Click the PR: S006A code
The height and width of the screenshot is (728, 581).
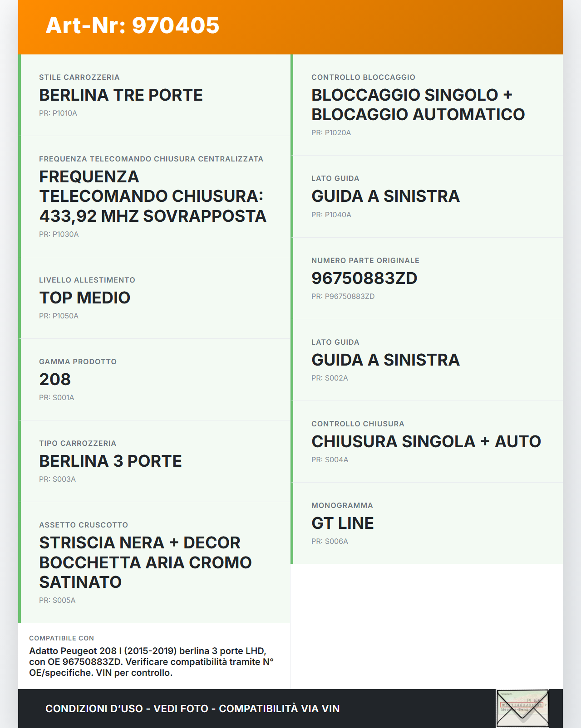[x=330, y=541]
